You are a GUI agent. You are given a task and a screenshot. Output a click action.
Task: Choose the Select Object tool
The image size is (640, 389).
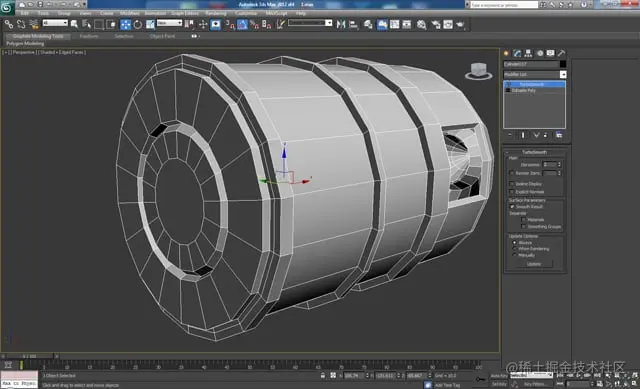point(74,24)
